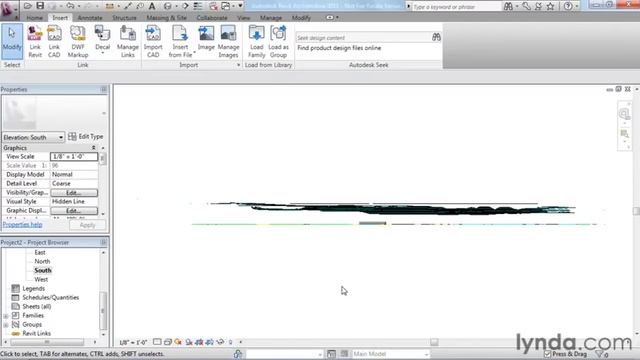Click the Seek search binoculars icon

point(436,37)
